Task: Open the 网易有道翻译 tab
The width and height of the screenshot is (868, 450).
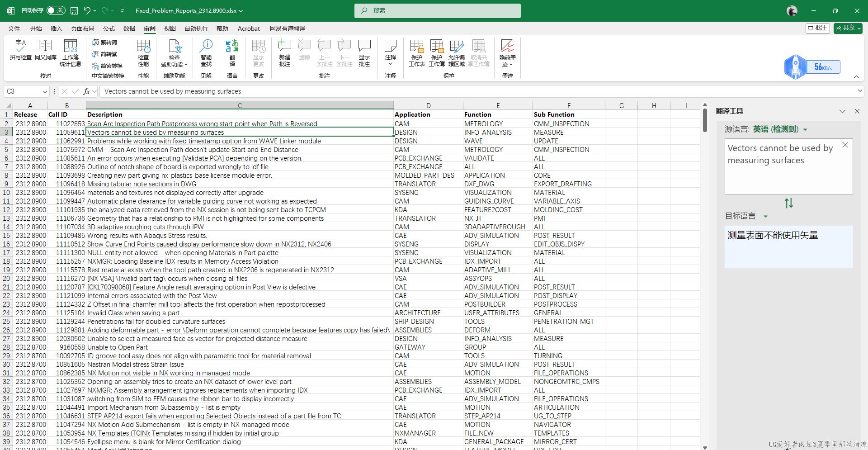Action: tap(288, 28)
